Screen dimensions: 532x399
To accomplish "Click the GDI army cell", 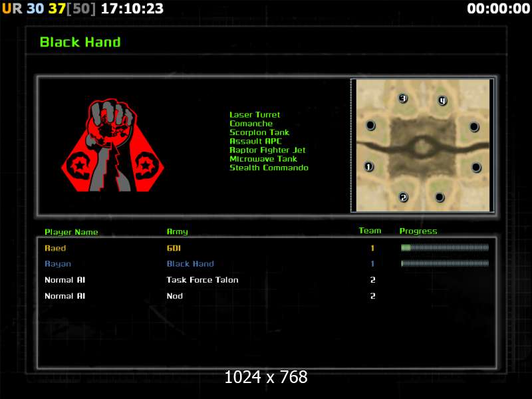I will (x=174, y=248).
